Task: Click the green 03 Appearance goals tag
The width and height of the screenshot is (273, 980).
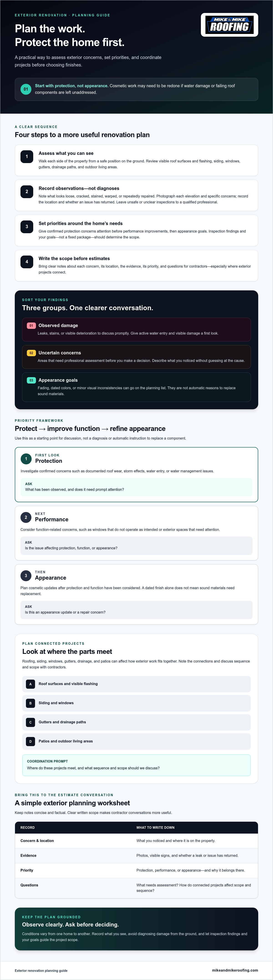Action: click(31, 380)
